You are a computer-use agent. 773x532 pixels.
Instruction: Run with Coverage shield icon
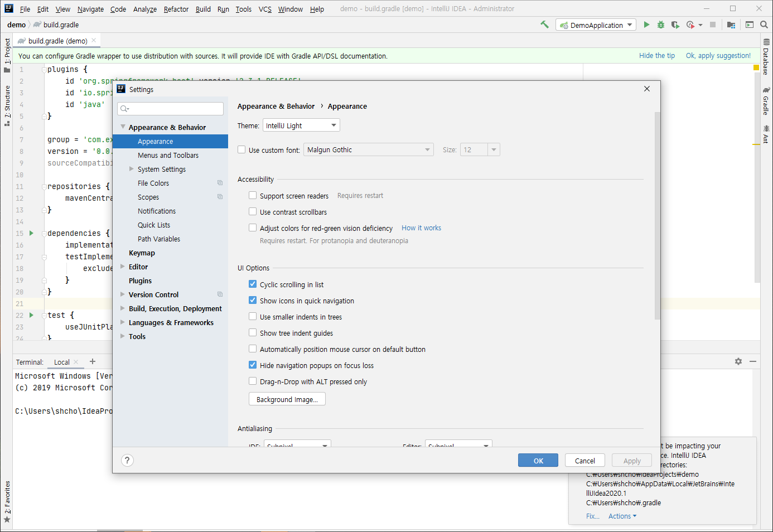pos(675,25)
